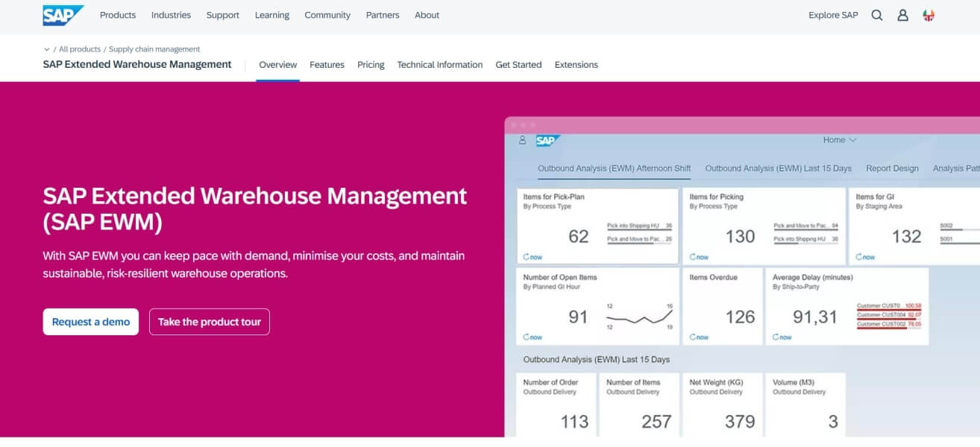This screenshot has width=980, height=447.
Task: Expand the breadcrumb chevron before All products
Action: [47, 49]
